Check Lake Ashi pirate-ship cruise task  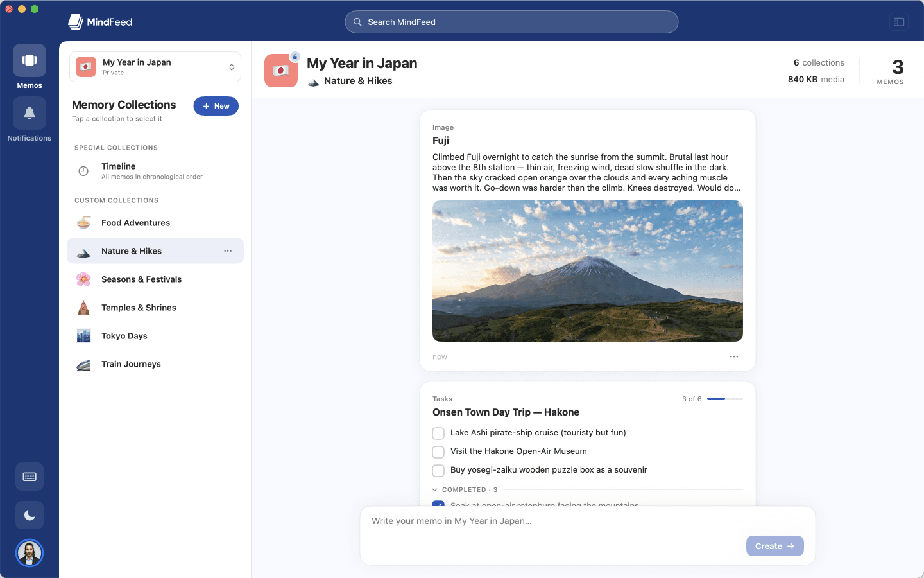coord(438,433)
